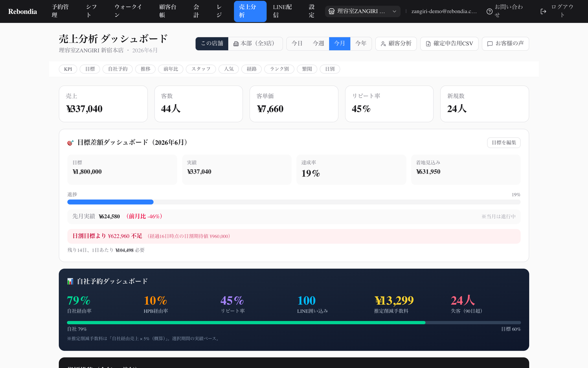Open LINE配信 navigation item
Image resolution: width=588 pixels, height=368 pixels.
click(x=282, y=11)
